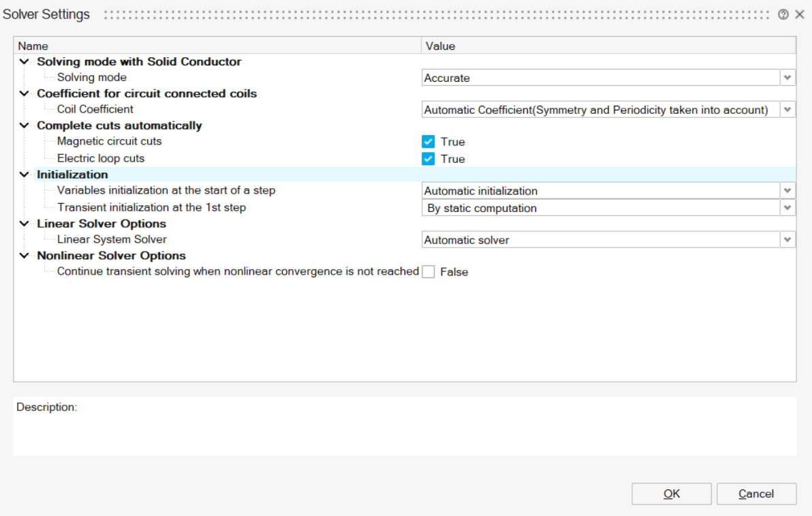Select the Linear Solver Options heading
Image resolution: width=812 pixels, height=516 pixels.
101,224
